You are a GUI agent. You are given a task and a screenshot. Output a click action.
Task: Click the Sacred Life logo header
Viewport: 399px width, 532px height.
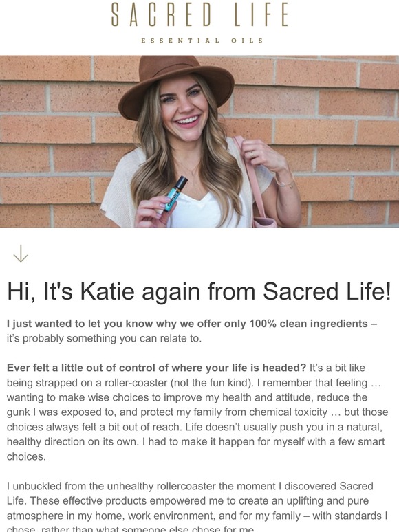[199, 15]
